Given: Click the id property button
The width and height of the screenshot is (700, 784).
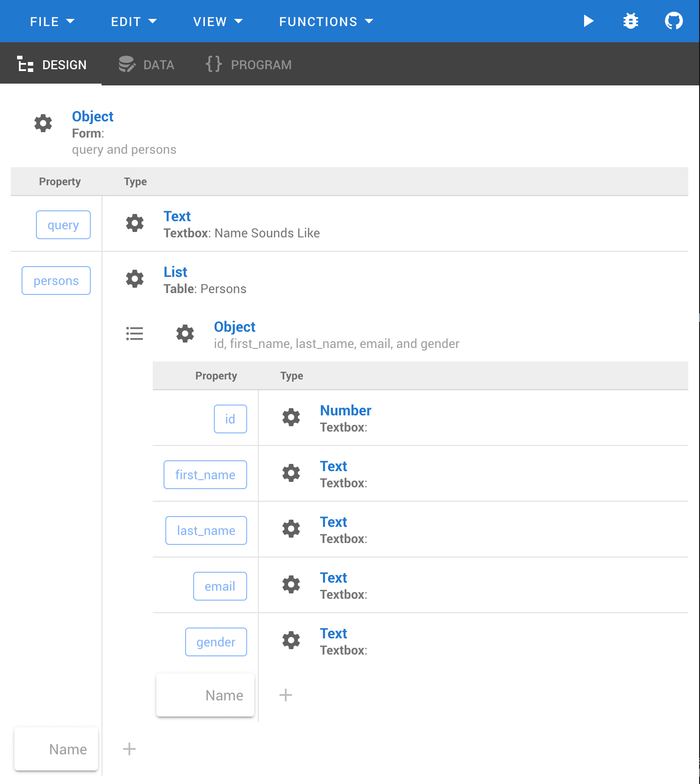Looking at the screenshot, I should [230, 419].
